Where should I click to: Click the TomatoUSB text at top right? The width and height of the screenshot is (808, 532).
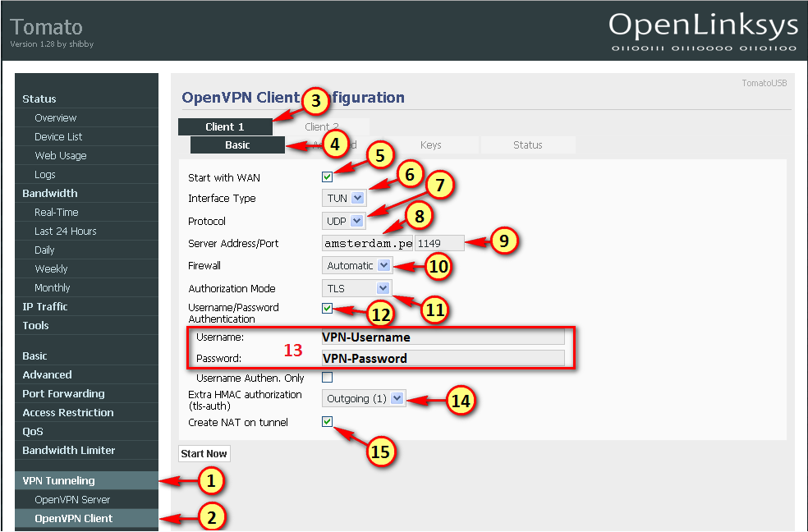pyautogui.click(x=764, y=83)
